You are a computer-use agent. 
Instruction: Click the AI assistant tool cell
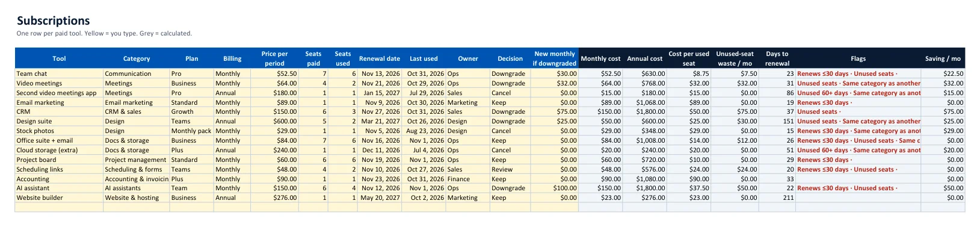[59, 188]
